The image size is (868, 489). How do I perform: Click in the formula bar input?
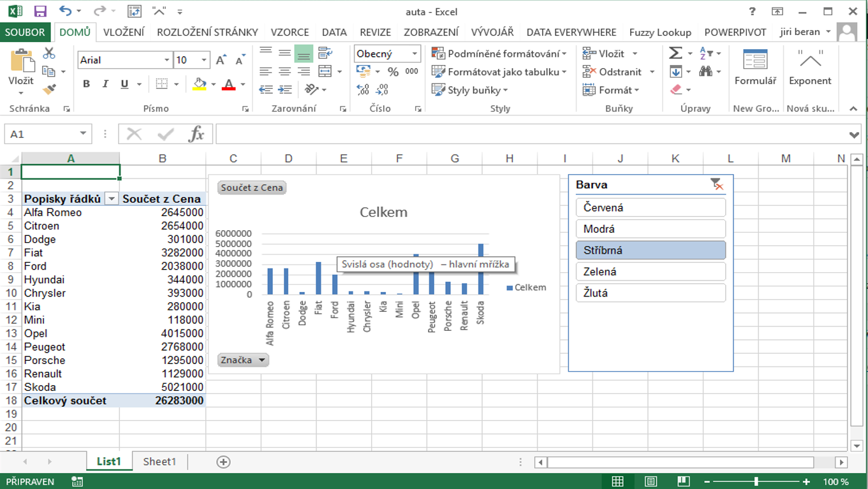tap(532, 134)
